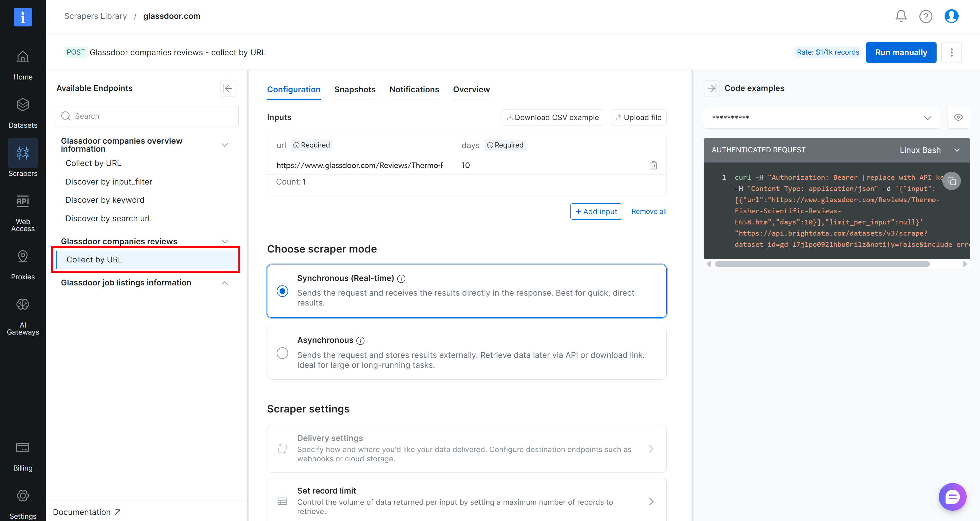Image resolution: width=980 pixels, height=521 pixels.
Task: Select Collect by URL under companies overview
Action: click(93, 163)
